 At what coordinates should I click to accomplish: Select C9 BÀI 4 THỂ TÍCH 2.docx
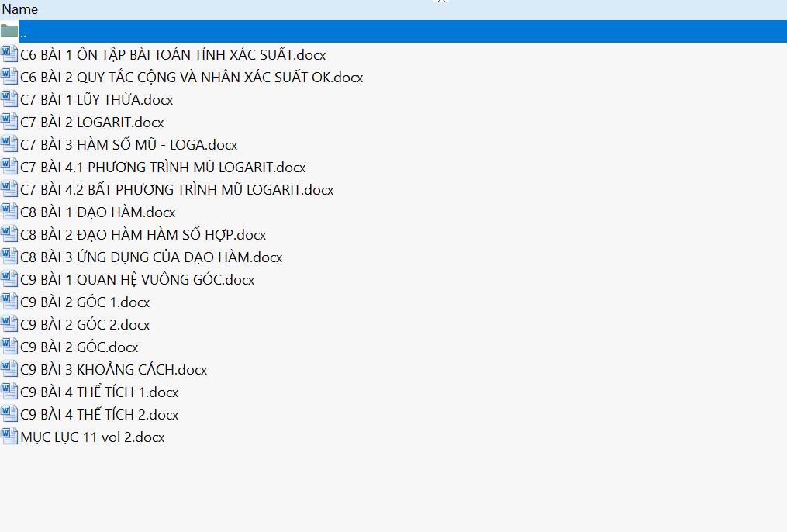99,415
